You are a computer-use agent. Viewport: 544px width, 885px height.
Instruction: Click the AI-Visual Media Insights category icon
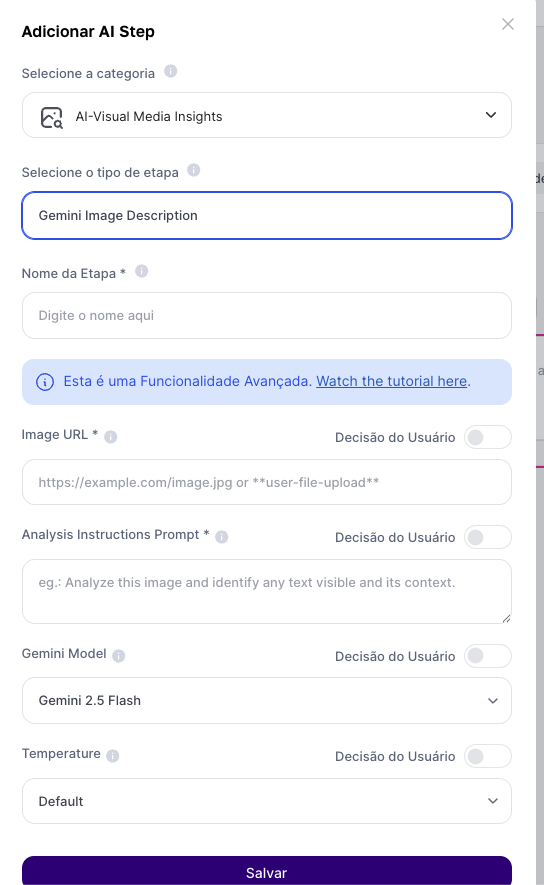(51, 117)
